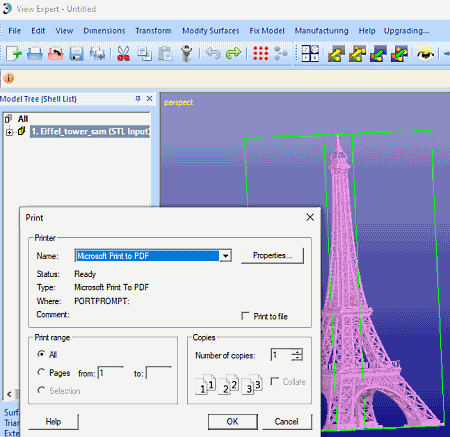The image size is (450, 437).
Task: Click the Print toolbar icon
Action: tap(35, 53)
